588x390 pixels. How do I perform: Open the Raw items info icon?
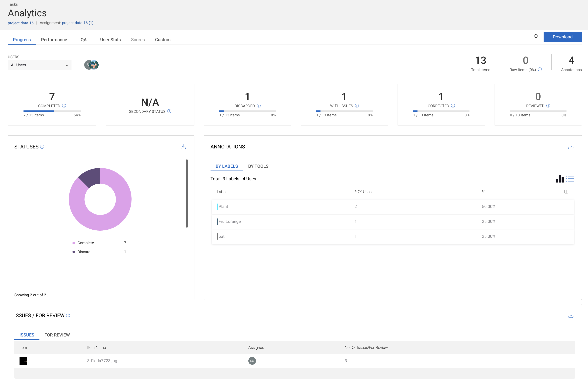coord(540,69)
